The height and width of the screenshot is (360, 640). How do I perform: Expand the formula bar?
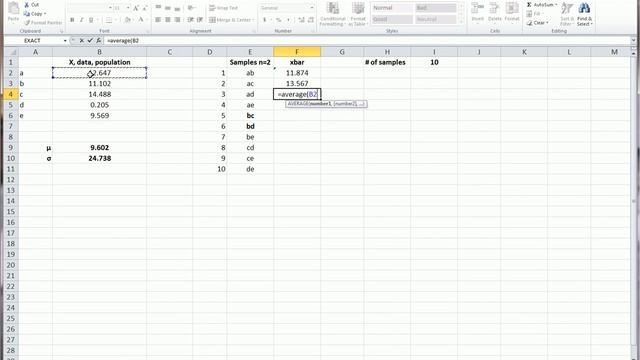point(633,40)
